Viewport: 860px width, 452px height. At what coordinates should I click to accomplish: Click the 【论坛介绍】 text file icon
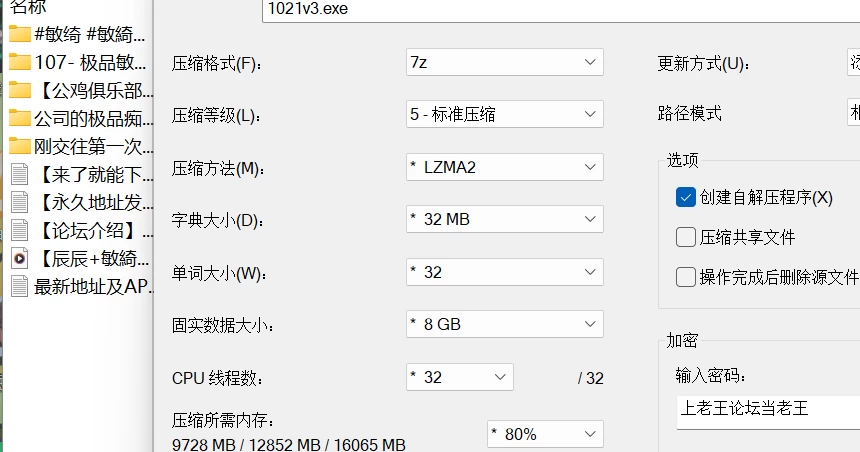pyautogui.click(x=20, y=230)
